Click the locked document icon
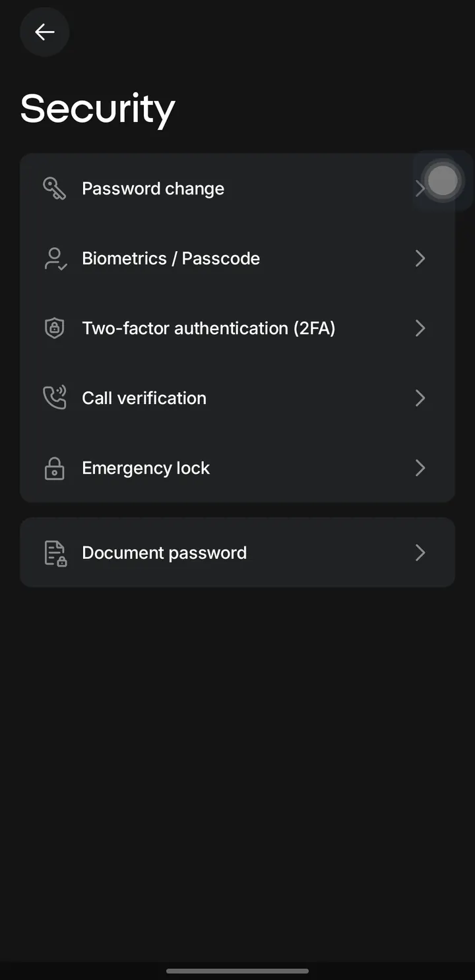This screenshot has height=980, width=475. [55, 553]
